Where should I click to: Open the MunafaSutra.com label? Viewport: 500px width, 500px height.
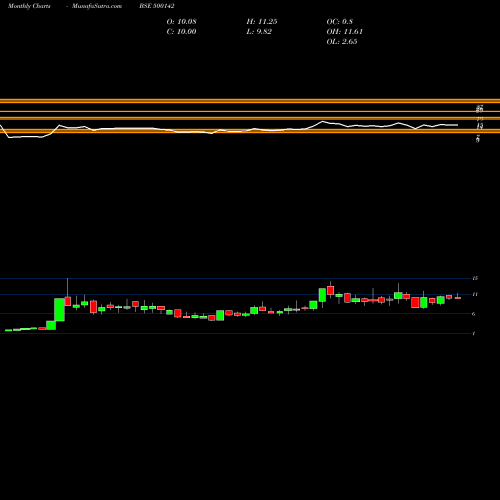click(97, 6)
